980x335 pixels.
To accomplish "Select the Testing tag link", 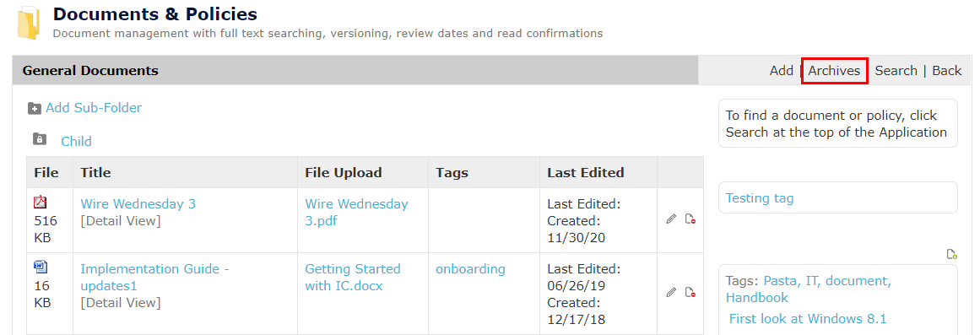I will (x=760, y=198).
